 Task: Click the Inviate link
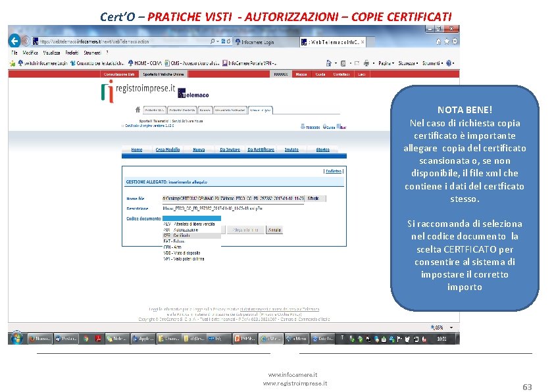coord(292,150)
